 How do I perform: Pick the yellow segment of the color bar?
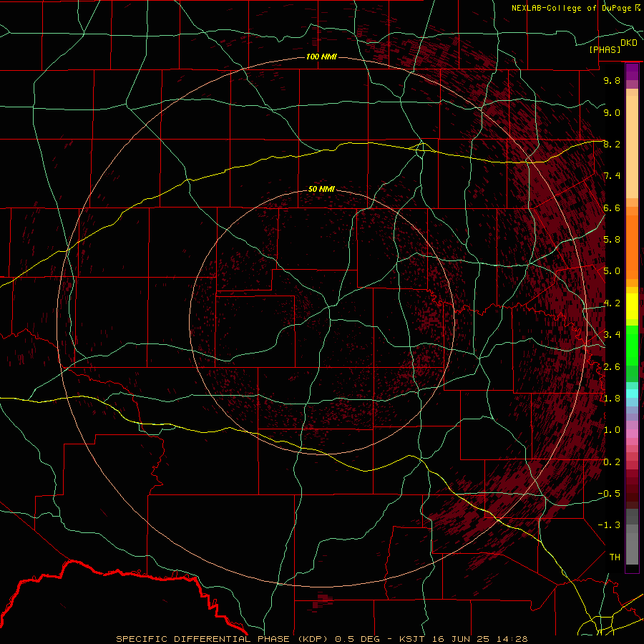(632, 306)
